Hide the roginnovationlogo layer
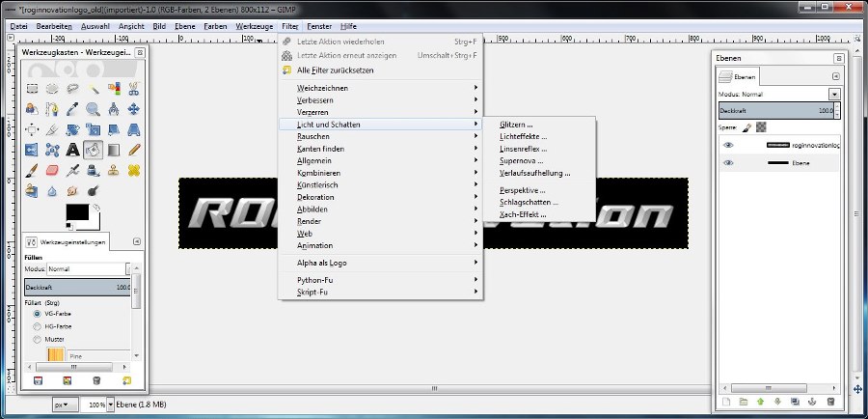The width and height of the screenshot is (868, 419). pos(728,145)
